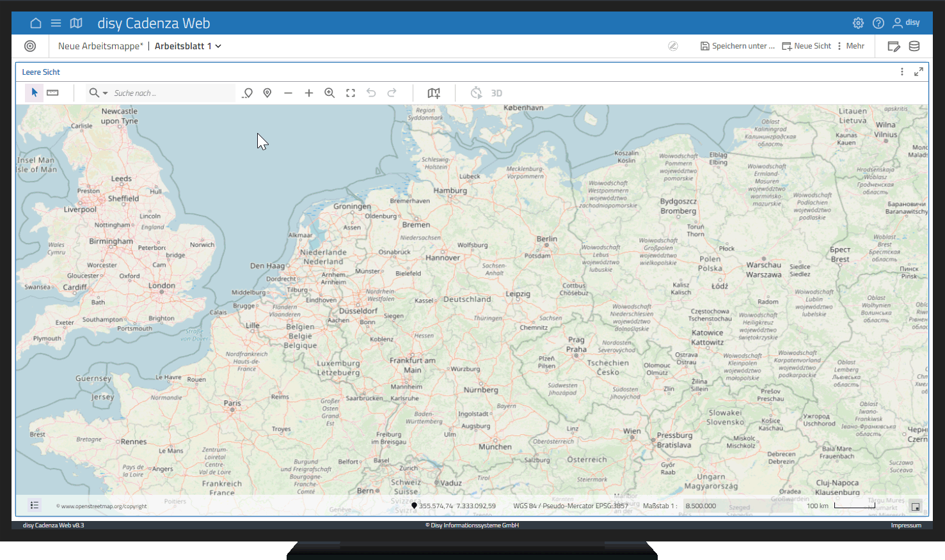Toggle the map legend list icon

click(x=35, y=506)
